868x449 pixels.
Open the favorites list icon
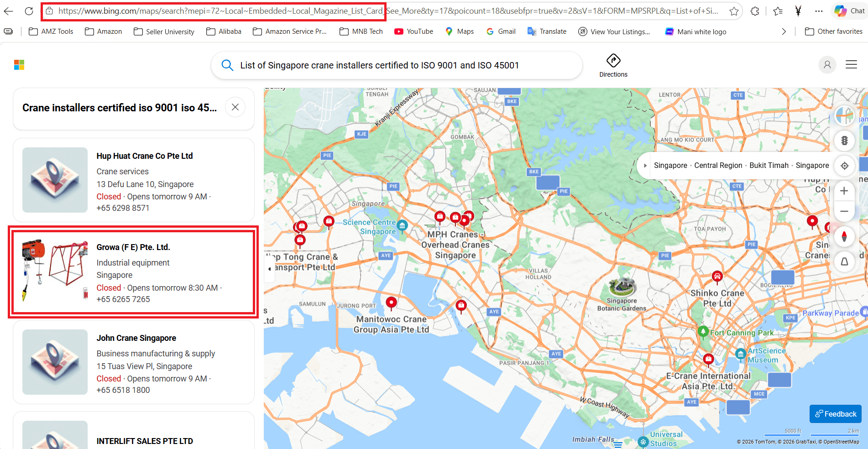(x=778, y=11)
